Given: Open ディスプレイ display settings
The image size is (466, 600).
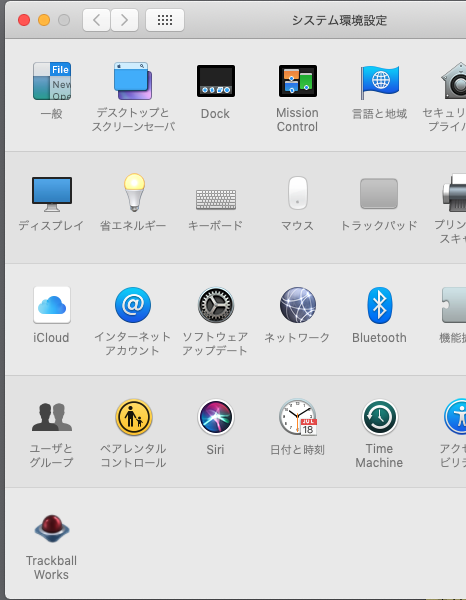Looking at the screenshot, I should (x=52, y=194).
